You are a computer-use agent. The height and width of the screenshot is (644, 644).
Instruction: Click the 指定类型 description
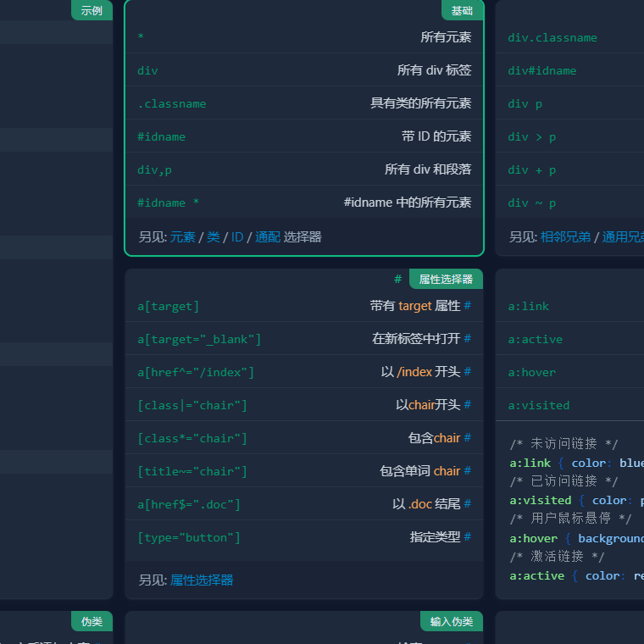click(x=435, y=536)
